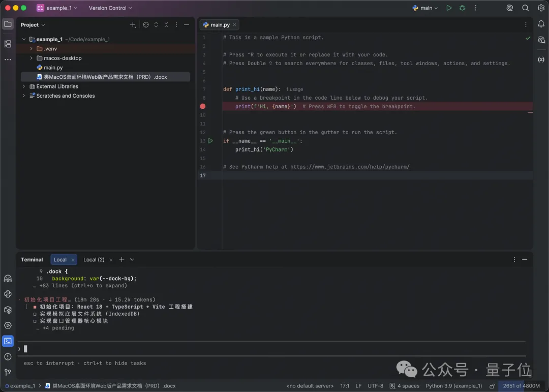
Task: Toggle the Terminal tool window button
Action: tap(8, 341)
